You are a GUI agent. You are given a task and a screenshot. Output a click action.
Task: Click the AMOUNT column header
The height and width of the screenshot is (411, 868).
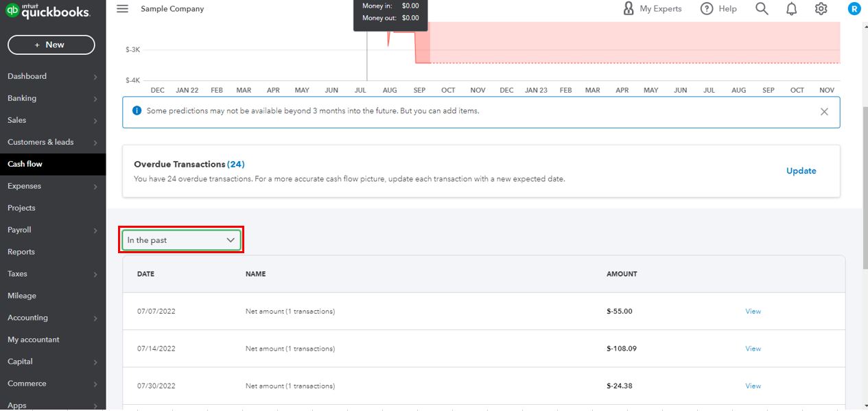point(622,274)
